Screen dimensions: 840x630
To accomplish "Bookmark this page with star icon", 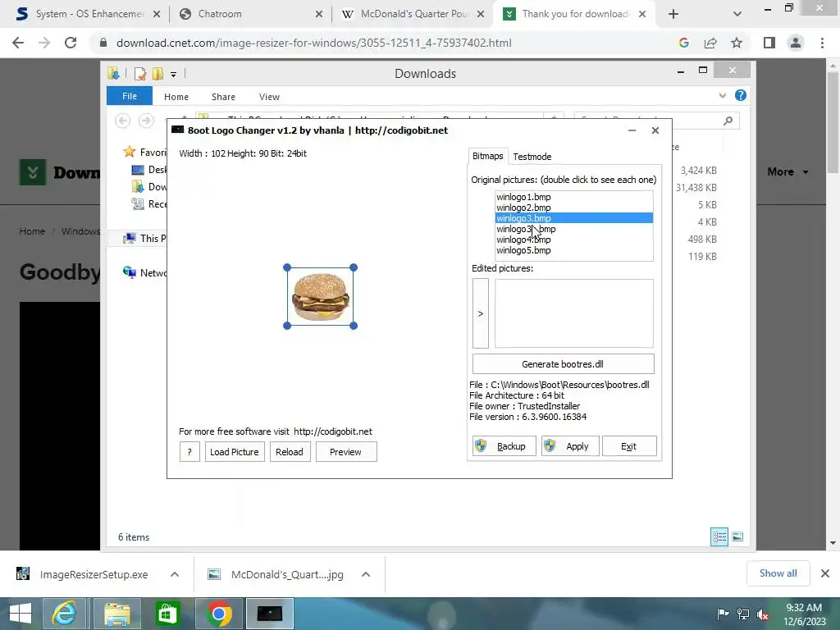I will tap(737, 43).
